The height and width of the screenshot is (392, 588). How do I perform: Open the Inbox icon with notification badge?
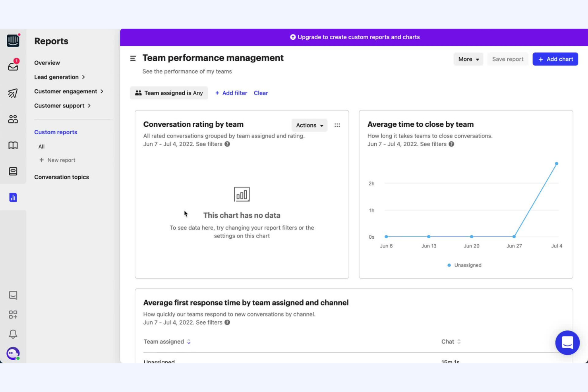coord(13,67)
